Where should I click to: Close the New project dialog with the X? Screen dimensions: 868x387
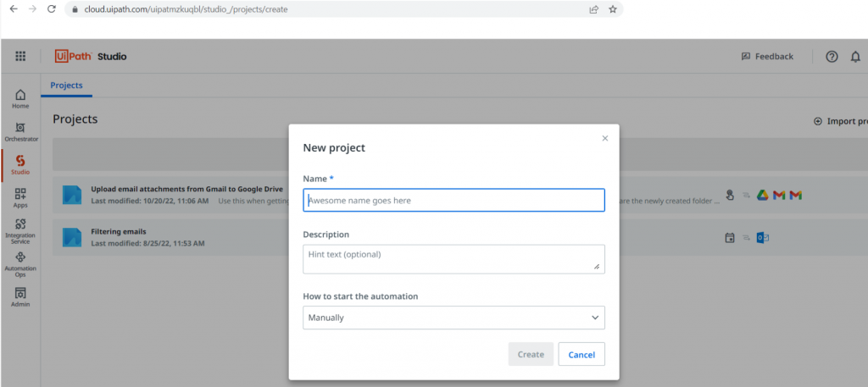click(604, 138)
